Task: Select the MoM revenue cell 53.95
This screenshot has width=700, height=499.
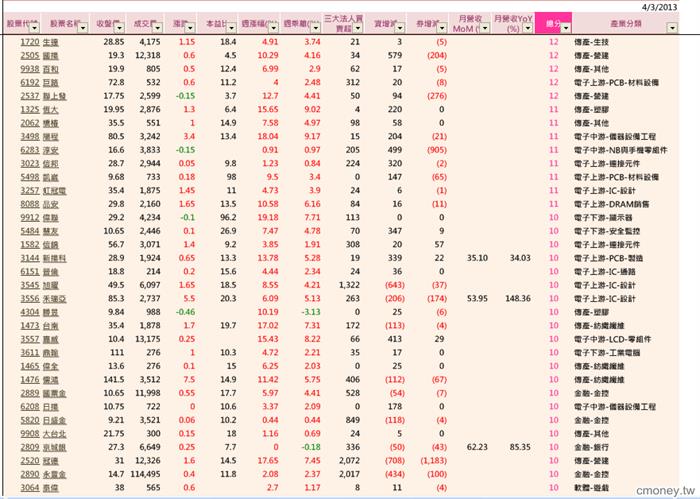Action: pyautogui.click(x=477, y=299)
